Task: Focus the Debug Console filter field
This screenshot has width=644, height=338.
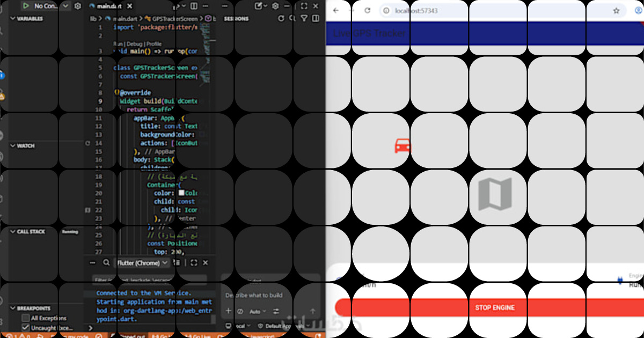Action: [x=149, y=280]
